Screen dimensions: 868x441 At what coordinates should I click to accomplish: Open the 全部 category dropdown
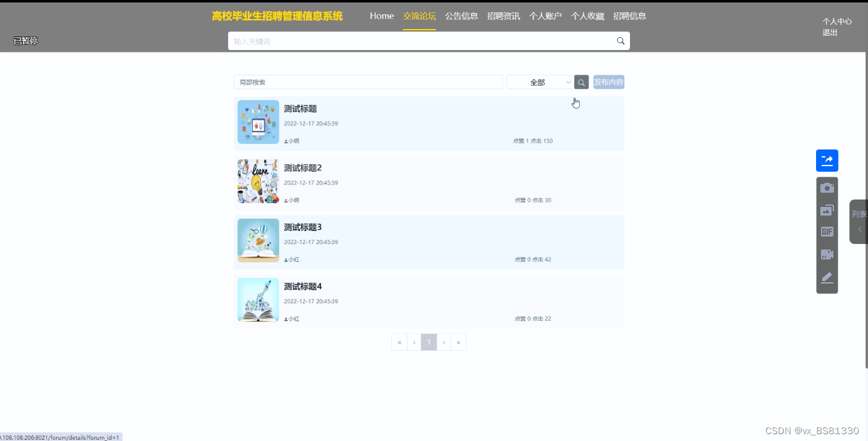pyautogui.click(x=540, y=82)
